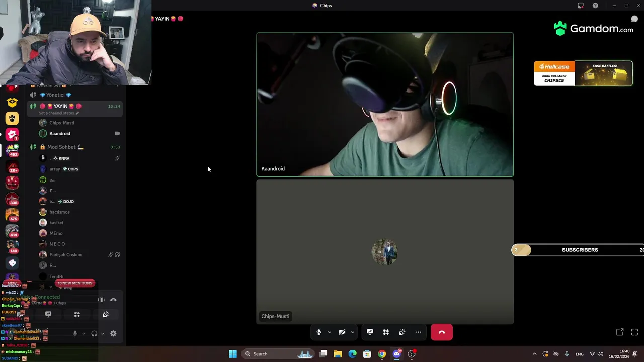Jump to 13 New Mentions
The height and width of the screenshot is (362, 644).
coord(74,283)
